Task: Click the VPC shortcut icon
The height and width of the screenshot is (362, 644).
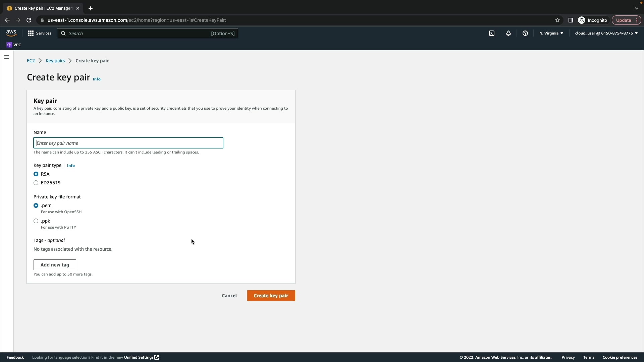Action: pyautogui.click(x=9, y=45)
